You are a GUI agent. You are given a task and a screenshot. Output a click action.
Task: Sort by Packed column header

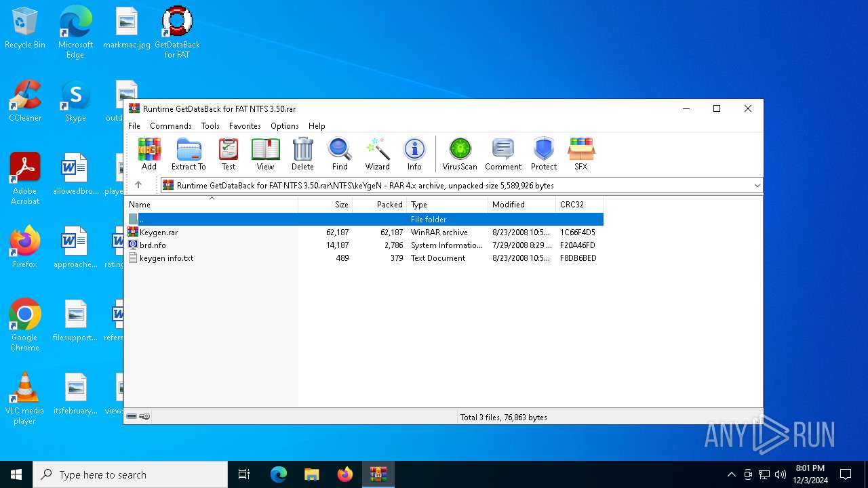(x=380, y=204)
